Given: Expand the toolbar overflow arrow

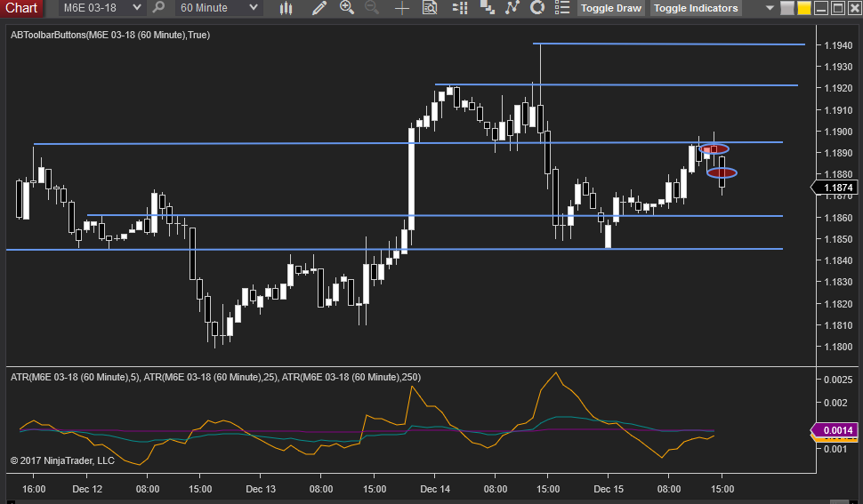Looking at the screenshot, I should 770,8.
